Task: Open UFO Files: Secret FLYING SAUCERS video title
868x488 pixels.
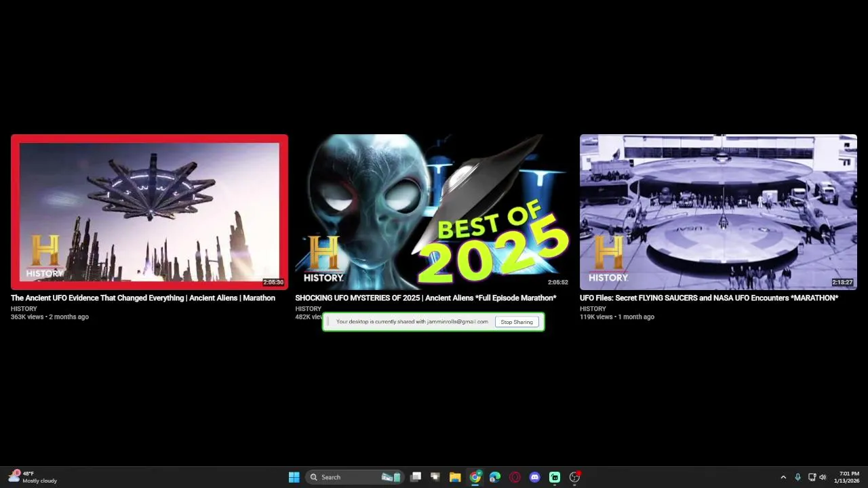Action: pyautogui.click(x=709, y=298)
